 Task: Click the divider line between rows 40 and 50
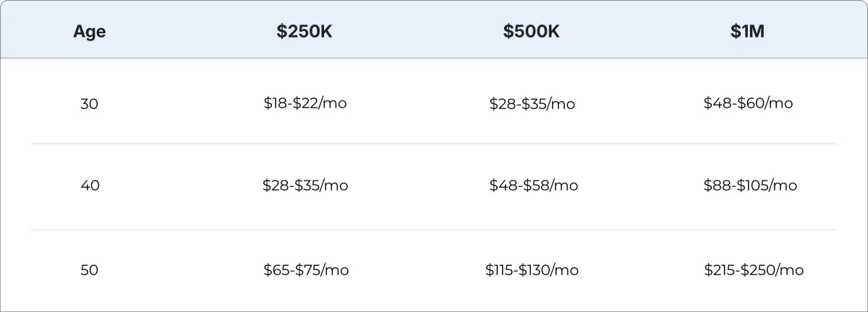pos(434,230)
